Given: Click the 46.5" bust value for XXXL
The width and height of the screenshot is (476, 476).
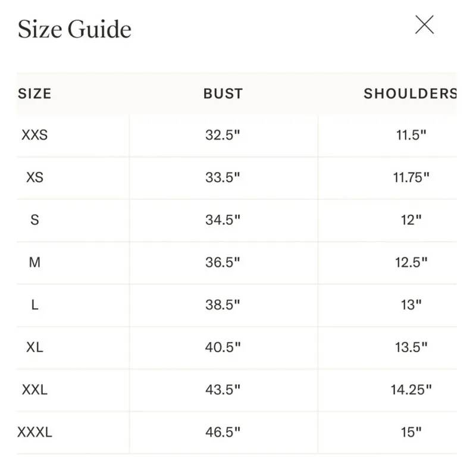Looking at the screenshot, I should (x=223, y=432).
